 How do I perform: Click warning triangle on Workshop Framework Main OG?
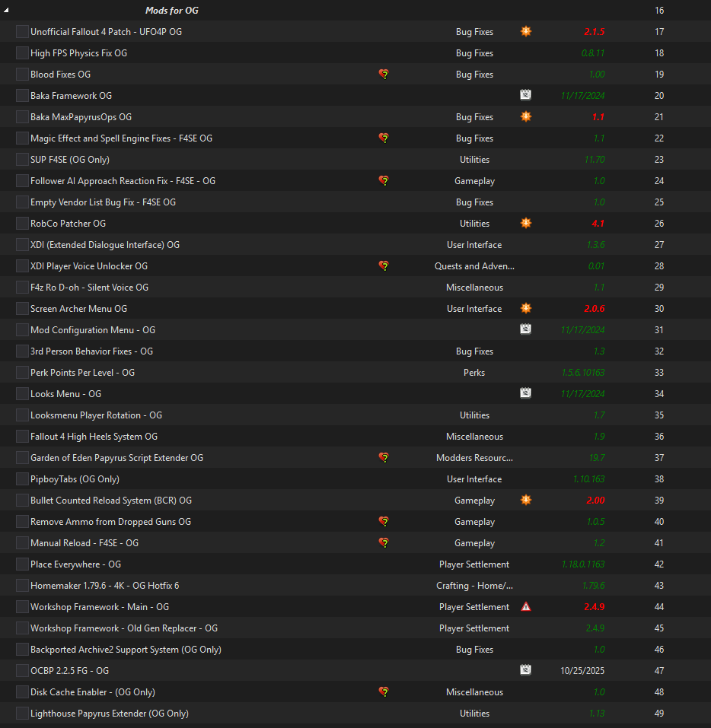(525, 606)
